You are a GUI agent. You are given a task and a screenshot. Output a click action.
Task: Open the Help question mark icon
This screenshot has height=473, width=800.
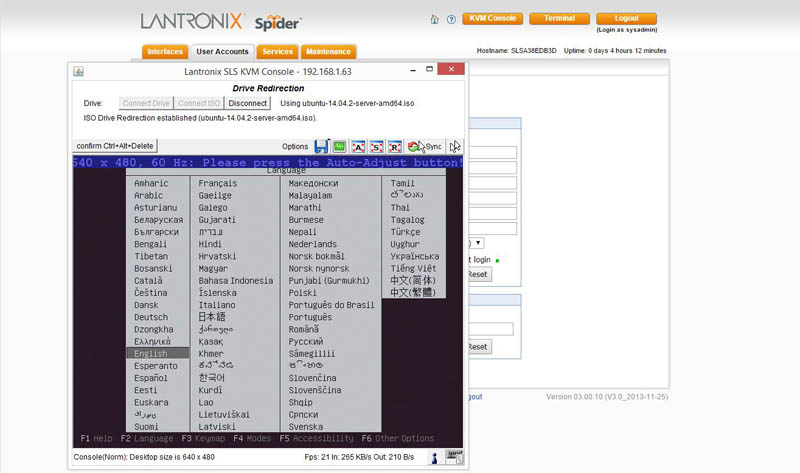tap(451, 19)
